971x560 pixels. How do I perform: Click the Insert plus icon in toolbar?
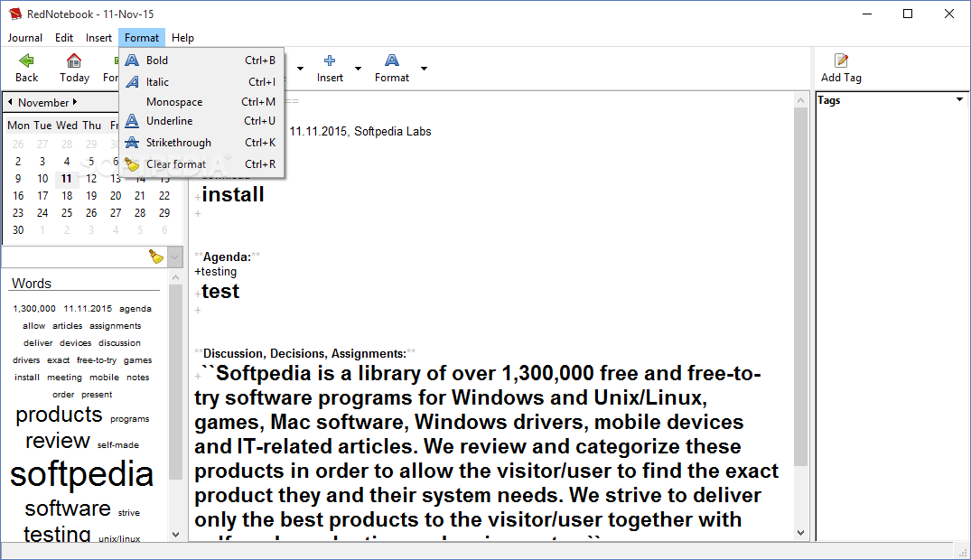pyautogui.click(x=330, y=61)
